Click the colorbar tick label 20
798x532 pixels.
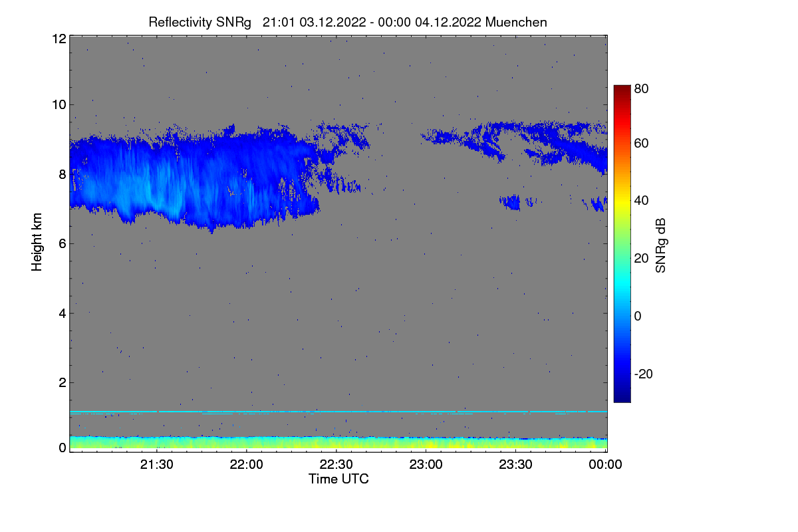(x=642, y=258)
